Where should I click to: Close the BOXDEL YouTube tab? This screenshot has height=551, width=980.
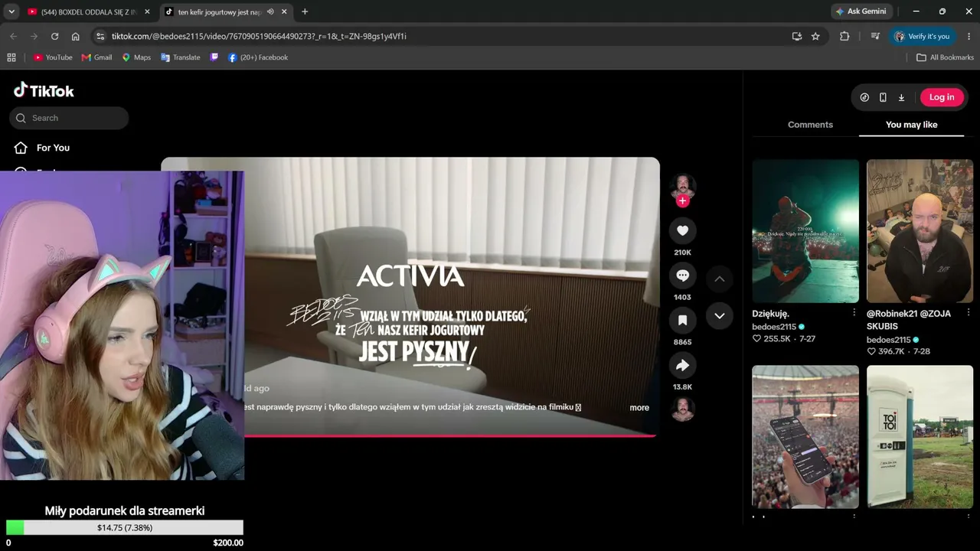(147, 11)
